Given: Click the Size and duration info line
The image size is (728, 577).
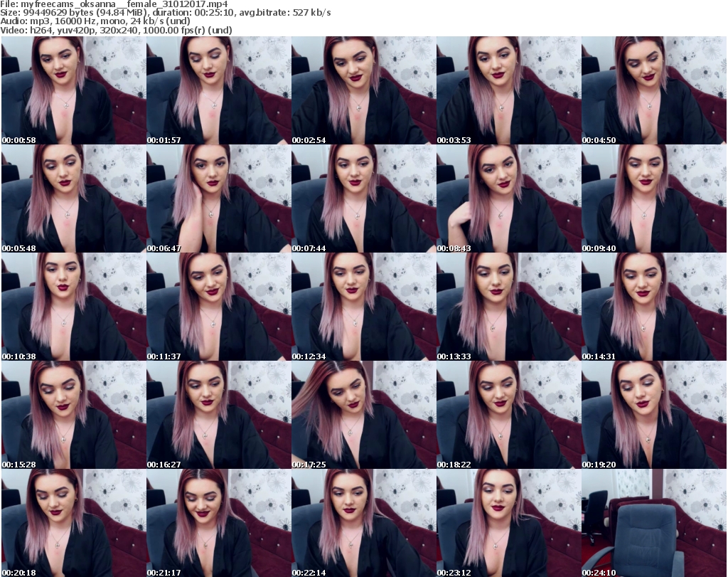Looking at the screenshot, I should tap(165, 13).
